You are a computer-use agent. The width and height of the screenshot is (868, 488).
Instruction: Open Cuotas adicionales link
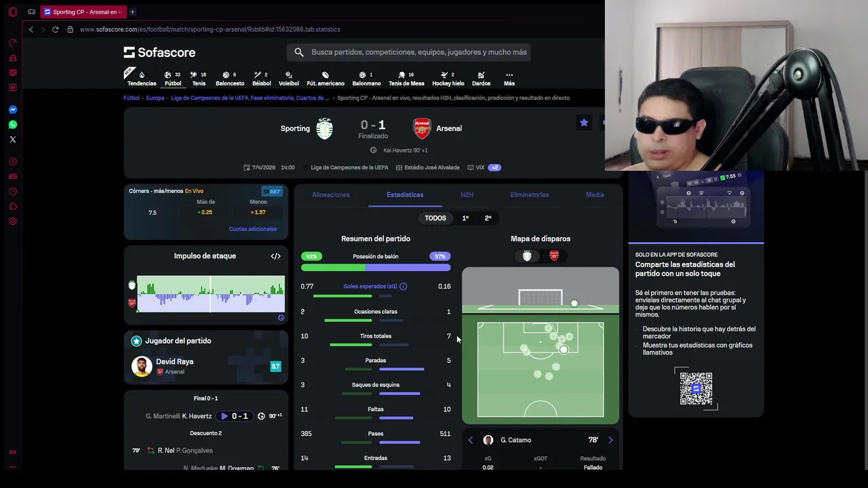pos(253,229)
